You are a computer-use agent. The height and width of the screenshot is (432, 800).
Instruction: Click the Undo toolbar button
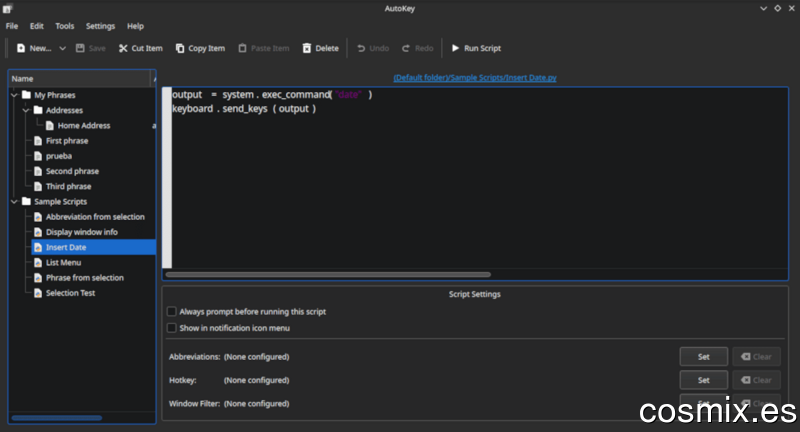(373, 48)
